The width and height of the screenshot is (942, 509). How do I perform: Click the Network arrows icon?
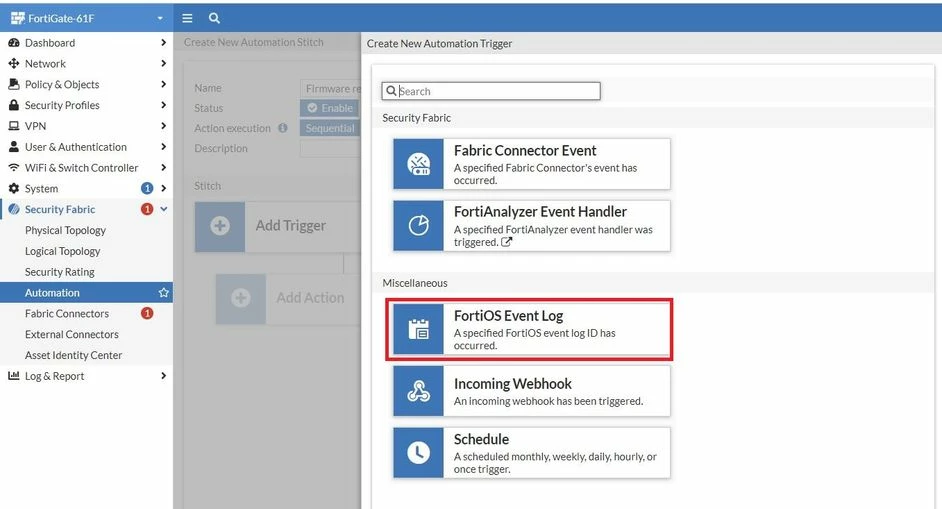point(13,63)
